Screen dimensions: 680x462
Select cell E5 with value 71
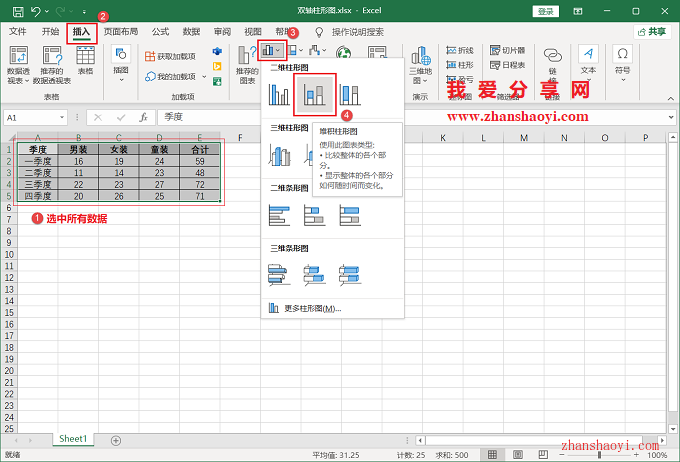200,196
